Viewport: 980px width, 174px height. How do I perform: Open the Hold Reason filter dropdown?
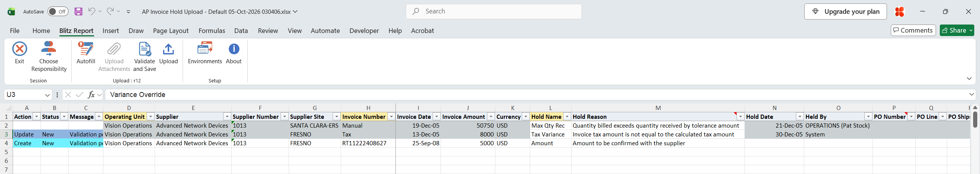click(x=740, y=117)
